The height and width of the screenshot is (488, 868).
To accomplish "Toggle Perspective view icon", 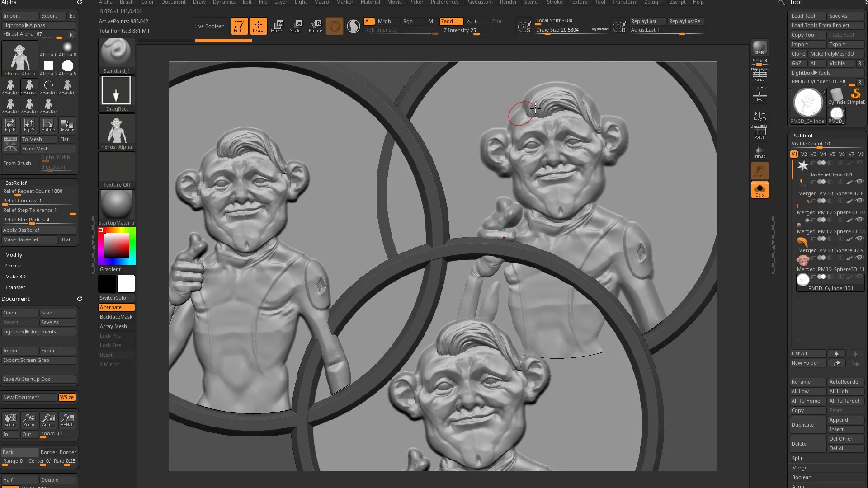I will [x=759, y=75].
